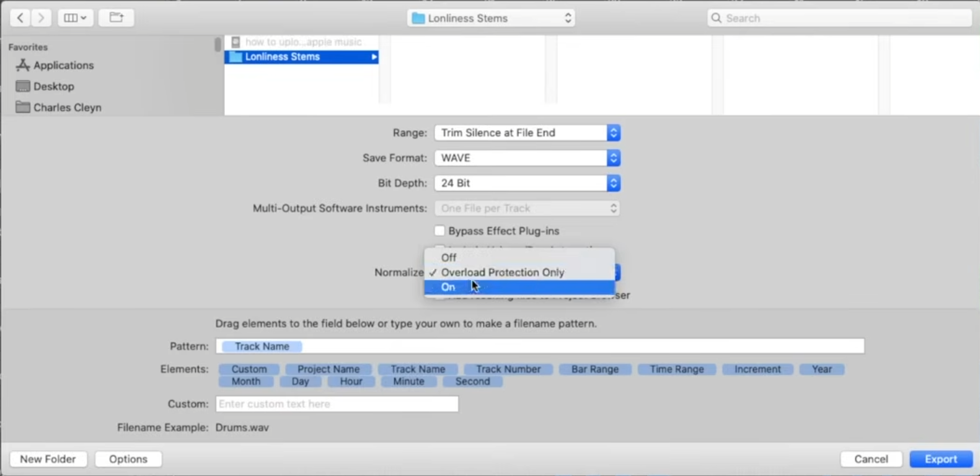The height and width of the screenshot is (476, 980).
Task: Select Desktop in Favorites sidebar
Action: click(54, 86)
